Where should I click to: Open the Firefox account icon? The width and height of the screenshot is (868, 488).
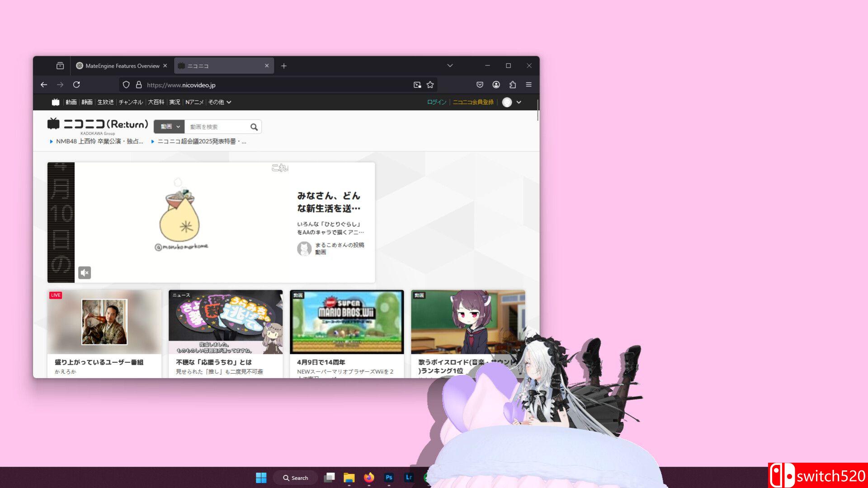(495, 84)
